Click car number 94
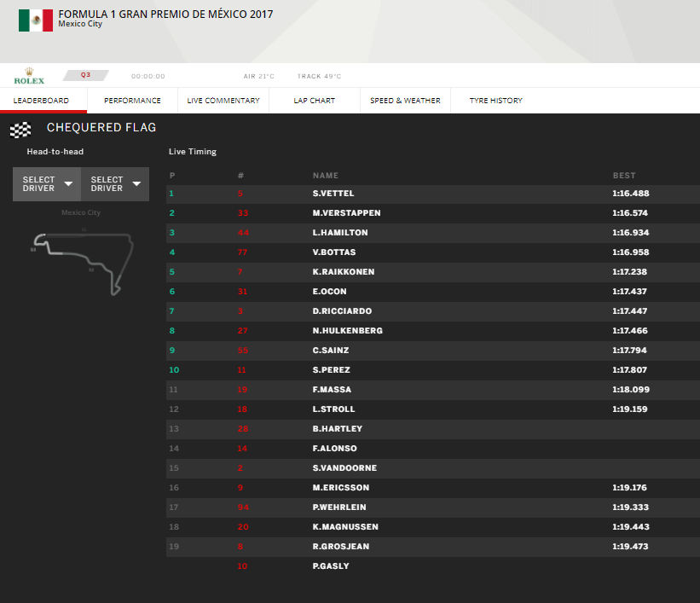The width and height of the screenshot is (700, 603). pyautogui.click(x=243, y=507)
